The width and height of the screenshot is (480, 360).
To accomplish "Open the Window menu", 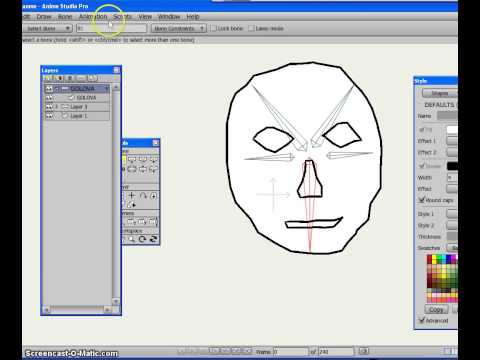I will (x=169, y=17).
